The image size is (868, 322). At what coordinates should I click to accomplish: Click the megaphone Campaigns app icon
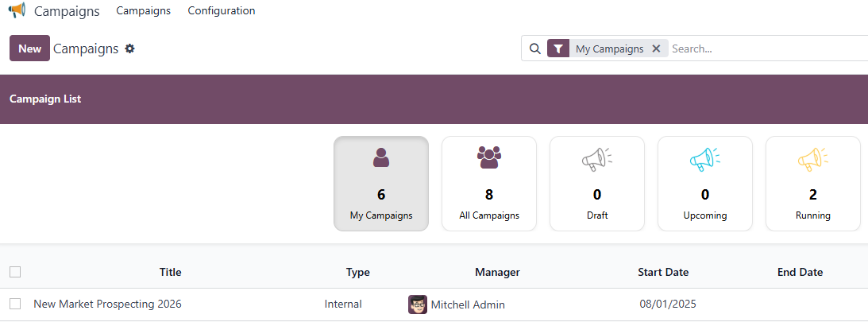click(17, 11)
